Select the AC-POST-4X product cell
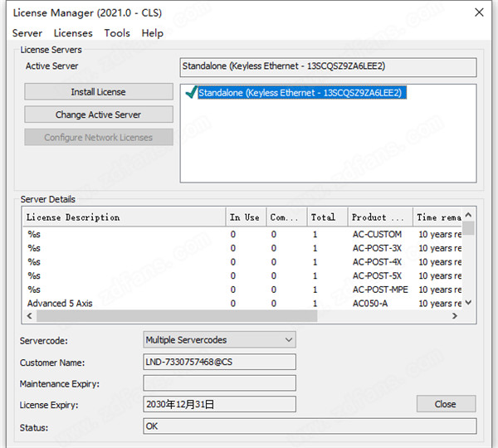The height and width of the screenshot is (448, 498). point(377,262)
